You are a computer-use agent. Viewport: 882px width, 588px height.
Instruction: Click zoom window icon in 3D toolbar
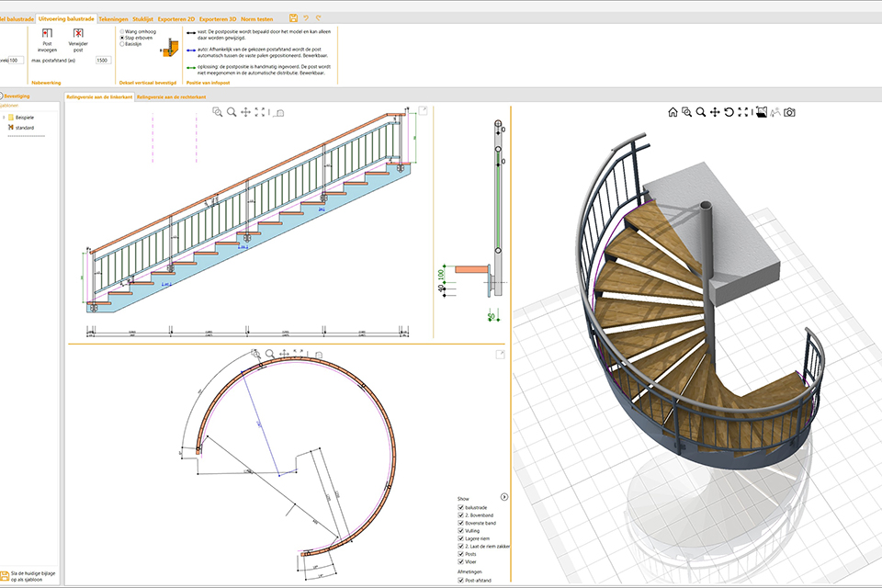[x=687, y=112]
